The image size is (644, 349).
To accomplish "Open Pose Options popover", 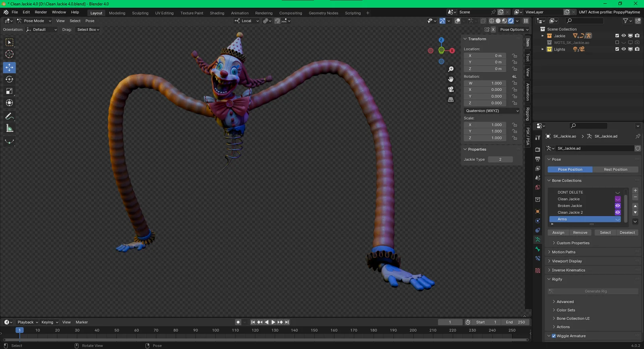I will point(514,29).
